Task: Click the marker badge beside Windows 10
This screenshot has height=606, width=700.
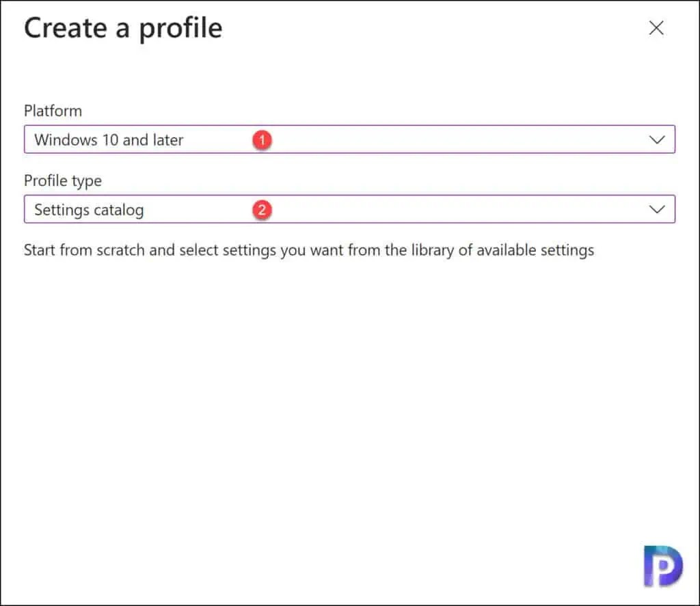Action: click(x=262, y=139)
